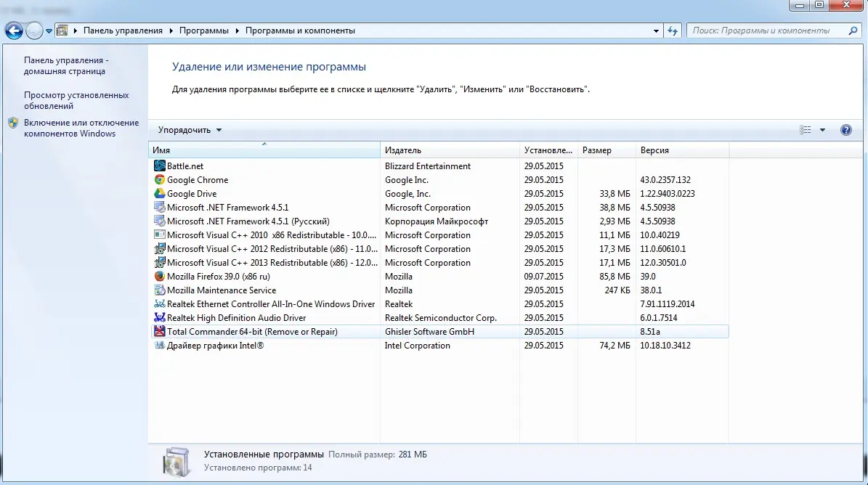
Task: Select the Mozilla Maintenance Service name
Action: pos(222,290)
